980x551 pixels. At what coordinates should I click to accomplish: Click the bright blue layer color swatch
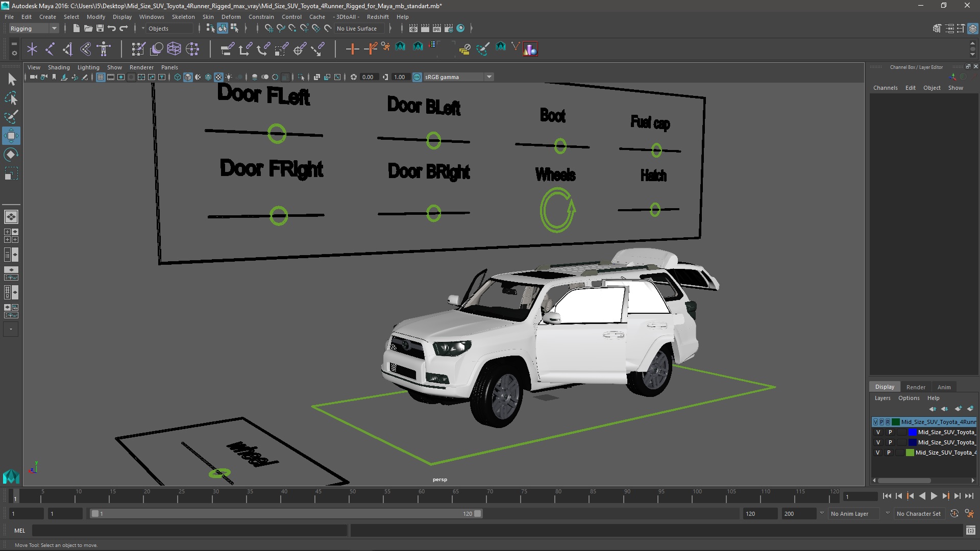[912, 432]
